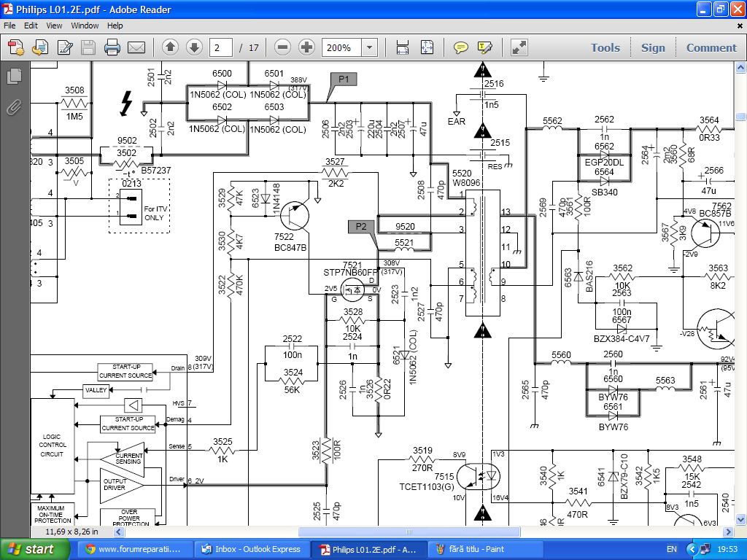
Task: Open the Comment pane
Action: tap(711, 48)
